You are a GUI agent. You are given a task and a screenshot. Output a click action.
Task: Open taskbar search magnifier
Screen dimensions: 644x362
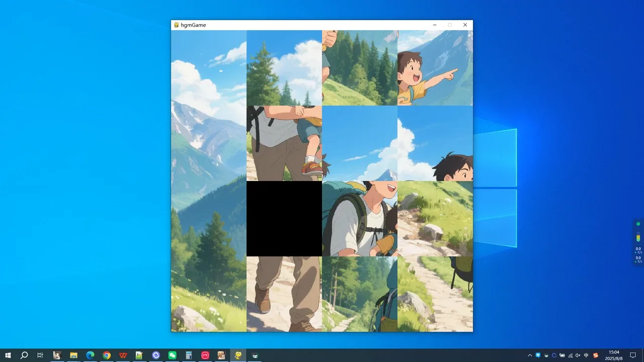pos(24,355)
